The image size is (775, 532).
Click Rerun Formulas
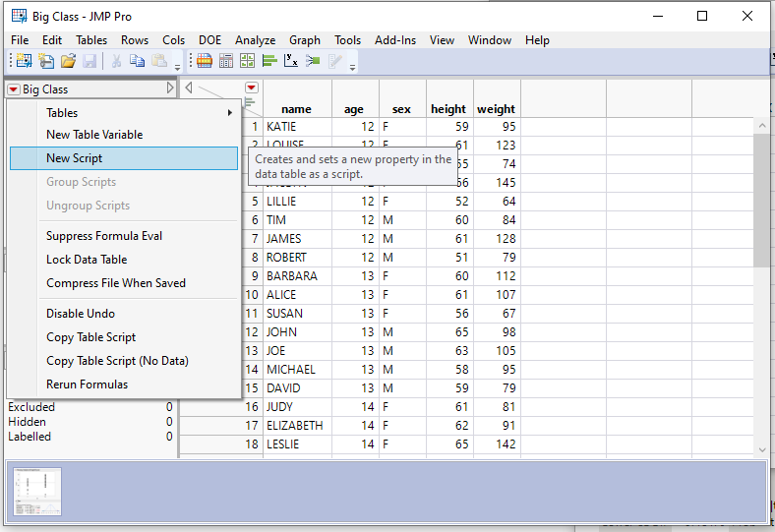[87, 384]
